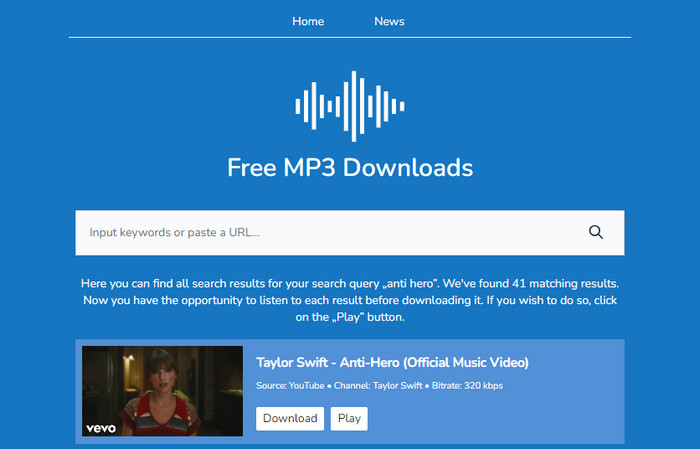Go to the News page

point(389,21)
